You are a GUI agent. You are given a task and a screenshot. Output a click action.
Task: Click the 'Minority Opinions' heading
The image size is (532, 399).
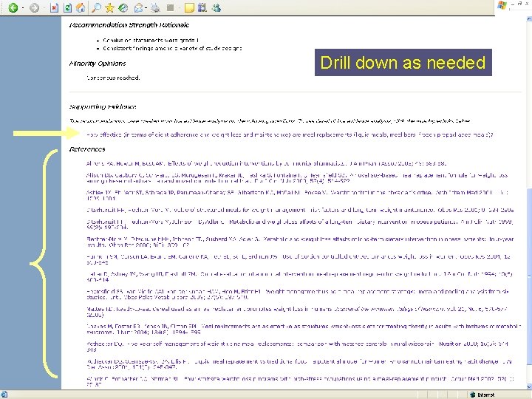[x=98, y=64]
